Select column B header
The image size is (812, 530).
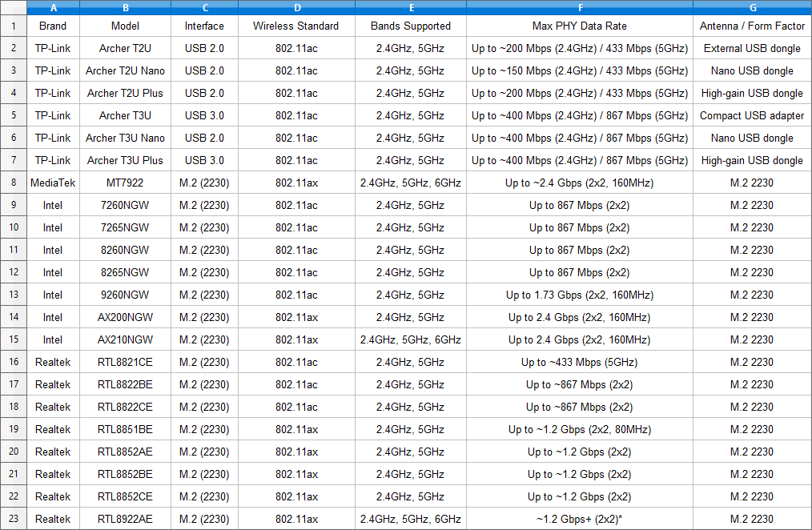tap(125, 7)
